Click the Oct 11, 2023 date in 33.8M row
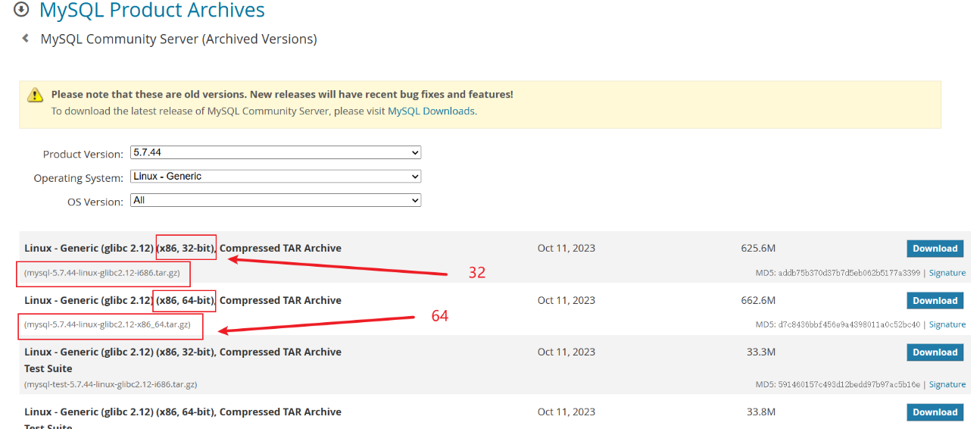 tap(566, 412)
